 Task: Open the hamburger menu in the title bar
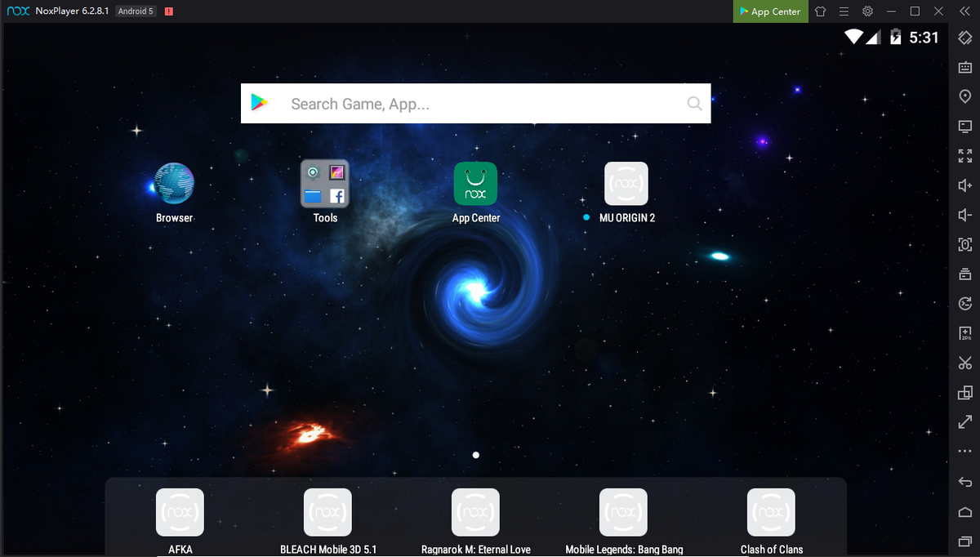click(844, 11)
